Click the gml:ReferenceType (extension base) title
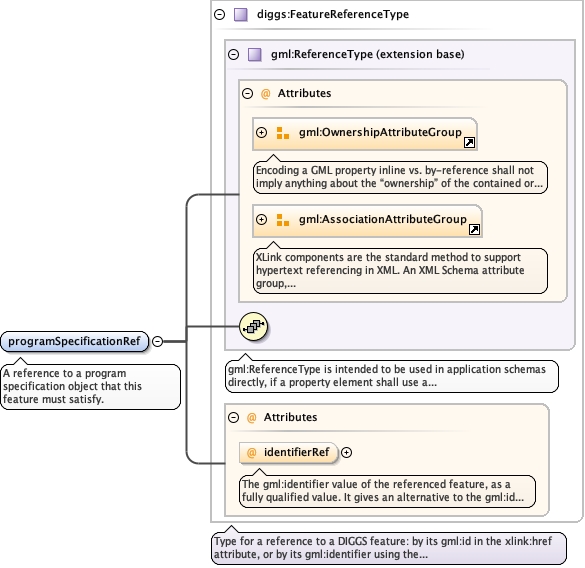This screenshot has width=585, height=568. click(367, 54)
